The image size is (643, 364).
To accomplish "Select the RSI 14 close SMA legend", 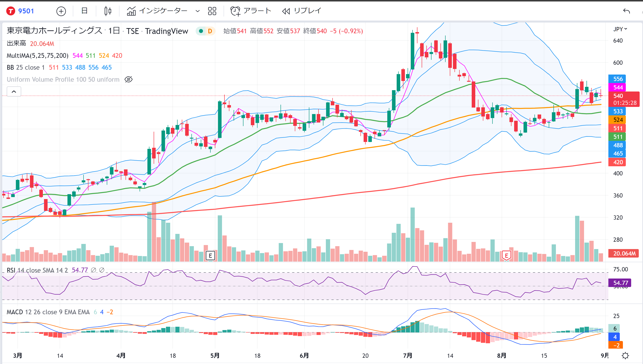I will coord(37,270).
